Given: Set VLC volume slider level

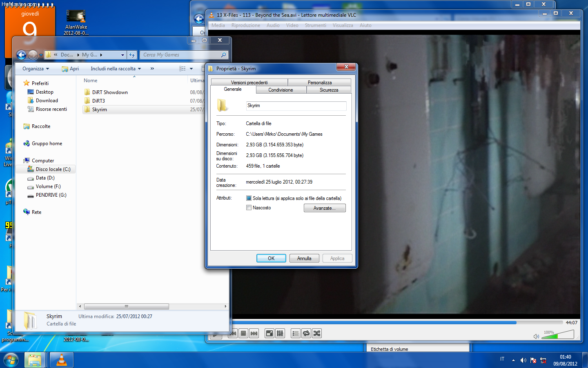Looking at the screenshot, I should tap(558, 334).
